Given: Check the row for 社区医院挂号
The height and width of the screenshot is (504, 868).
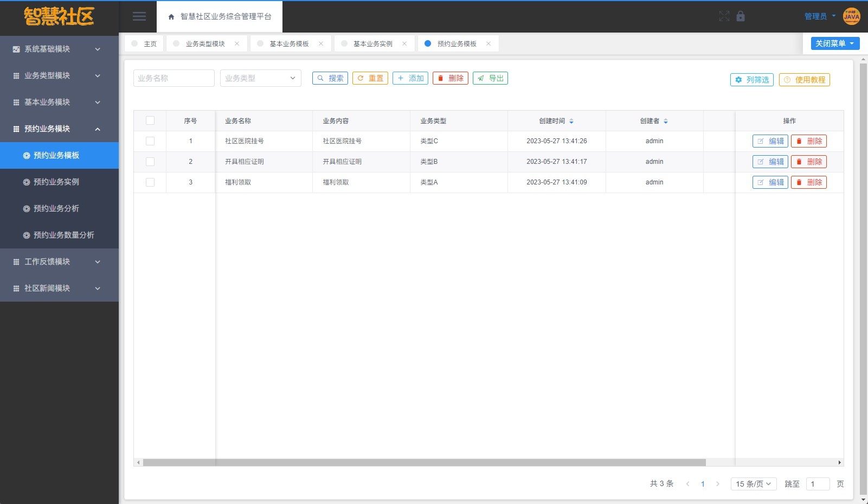Looking at the screenshot, I should click(x=150, y=141).
